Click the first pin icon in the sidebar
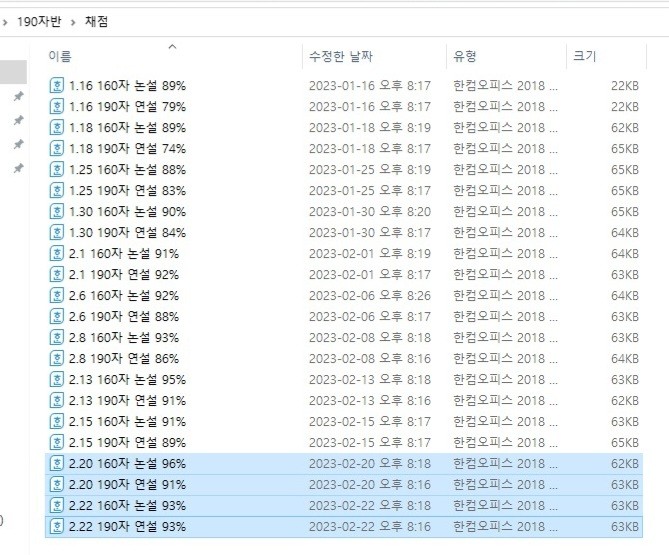 click(x=18, y=97)
